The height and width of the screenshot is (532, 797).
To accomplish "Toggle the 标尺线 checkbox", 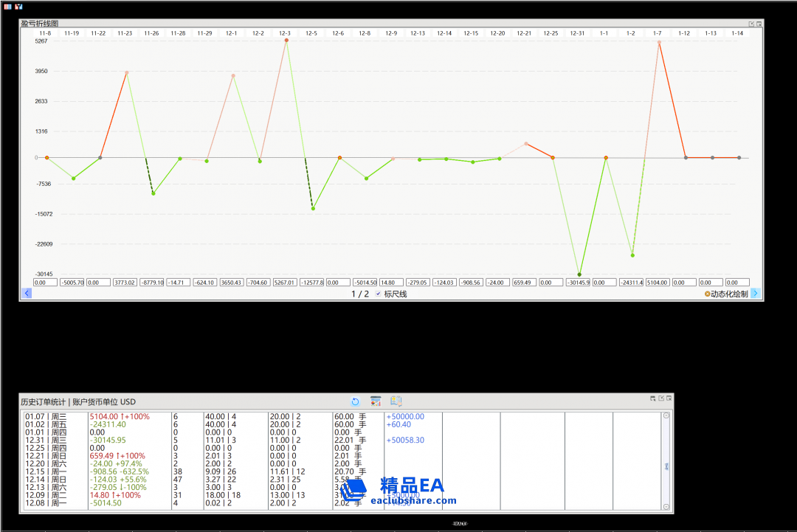I will [379, 294].
